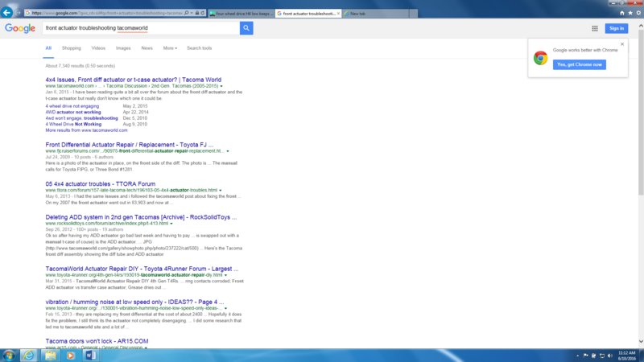The width and height of the screenshot is (644, 362).
Task: Open the 4WD actuator not working sublink
Action: [73, 112]
